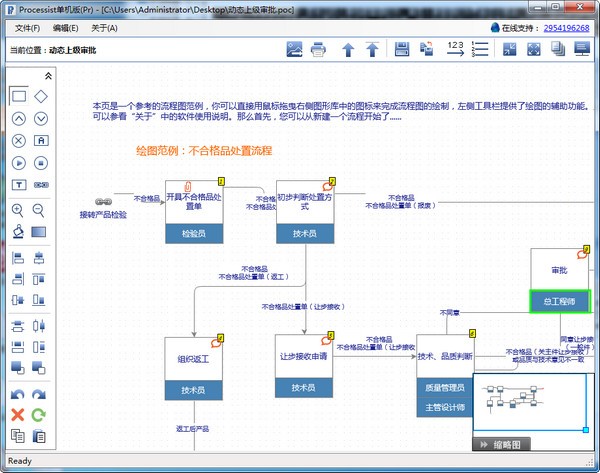This screenshot has width=600, height=473.
Task: Select the diamond decision shape tool
Action: (x=41, y=96)
